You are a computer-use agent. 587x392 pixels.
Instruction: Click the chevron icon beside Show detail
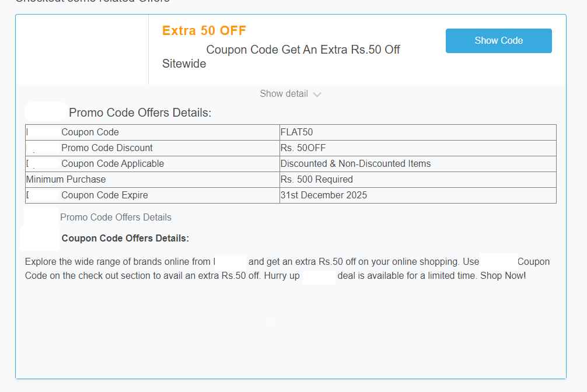(317, 94)
